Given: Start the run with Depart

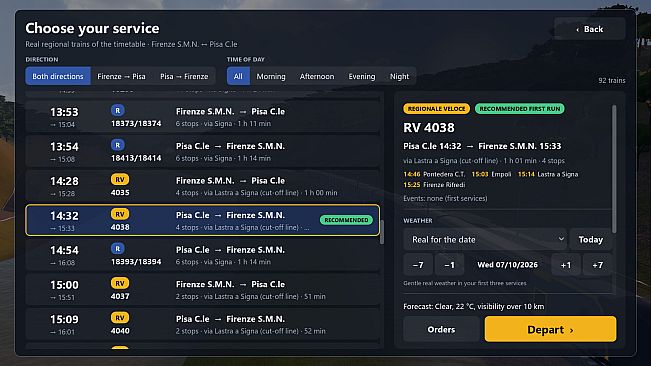Looking at the screenshot, I should tap(550, 329).
